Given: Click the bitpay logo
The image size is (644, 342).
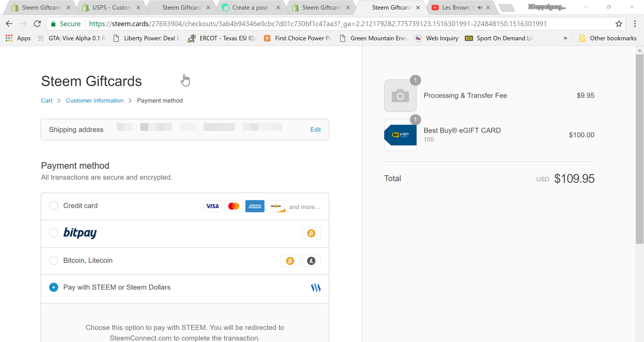Looking at the screenshot, I should [80, 233].
